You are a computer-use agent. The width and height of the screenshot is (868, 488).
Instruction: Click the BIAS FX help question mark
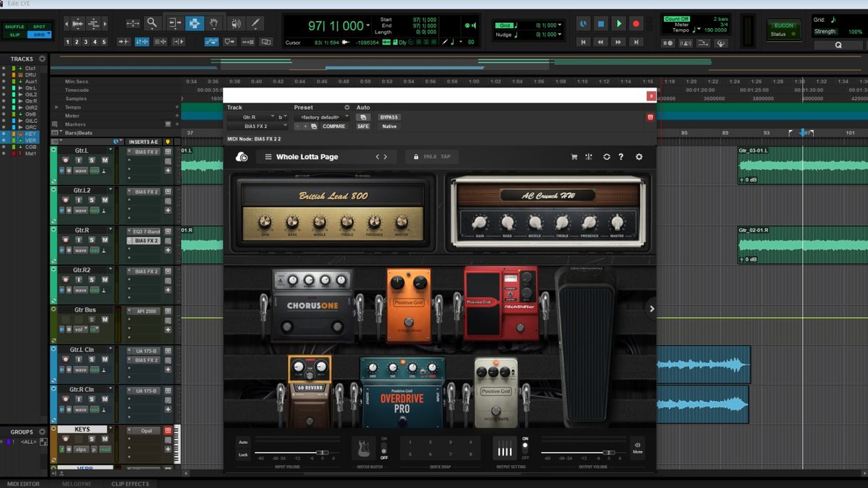(621, 157)
